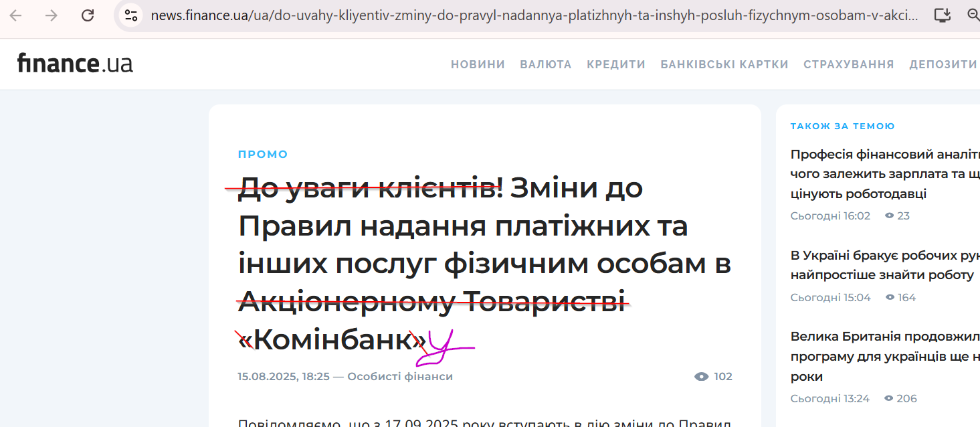Screen dimensions: 980x427
Task: Click the browser back arrow
Action: point(16,15)
